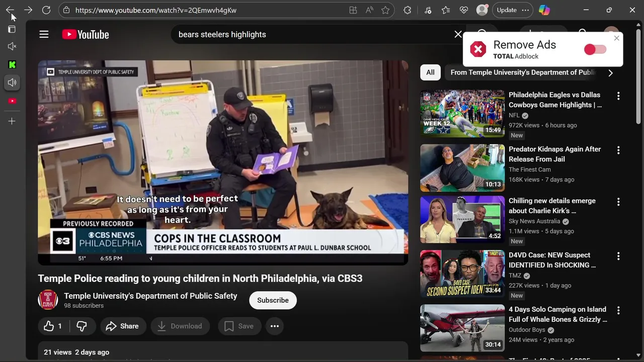Click the Total Adblock red X logo
This screenshot has height=362, width=644.
pyautogui.click(x=478, y=49)
